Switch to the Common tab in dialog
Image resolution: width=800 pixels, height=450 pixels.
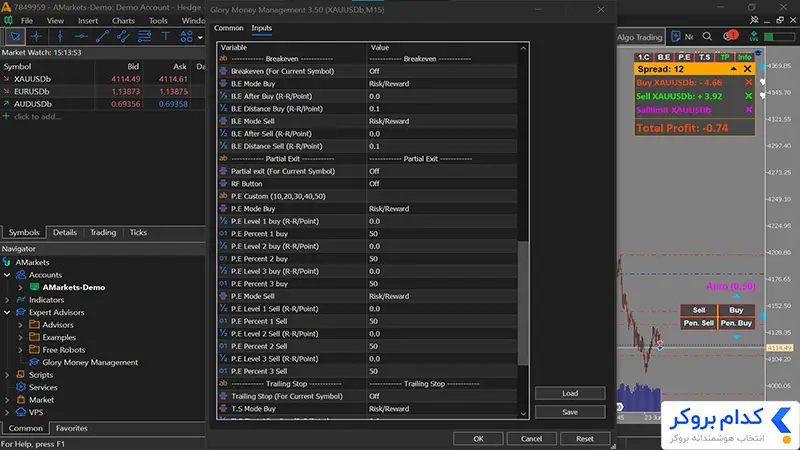pyautogui.click(x=229, y=28)
